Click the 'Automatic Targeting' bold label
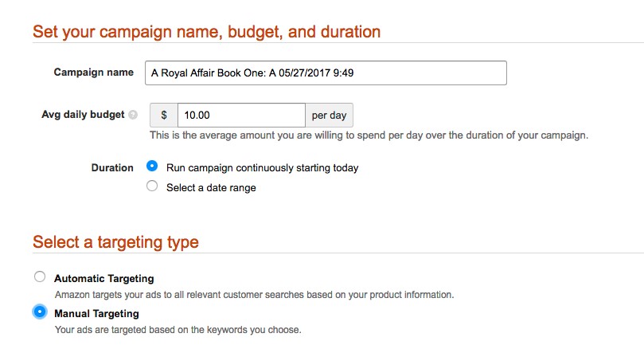Image resolution: width=644 pixels, height=353 pixels. (x=103, y=279)
